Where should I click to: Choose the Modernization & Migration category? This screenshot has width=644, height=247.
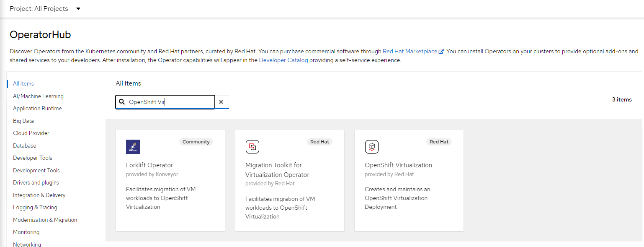point(45,220)
